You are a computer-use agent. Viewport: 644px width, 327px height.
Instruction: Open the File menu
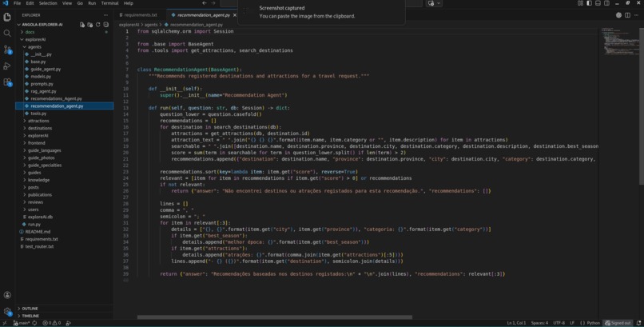[x=17, y=3]
